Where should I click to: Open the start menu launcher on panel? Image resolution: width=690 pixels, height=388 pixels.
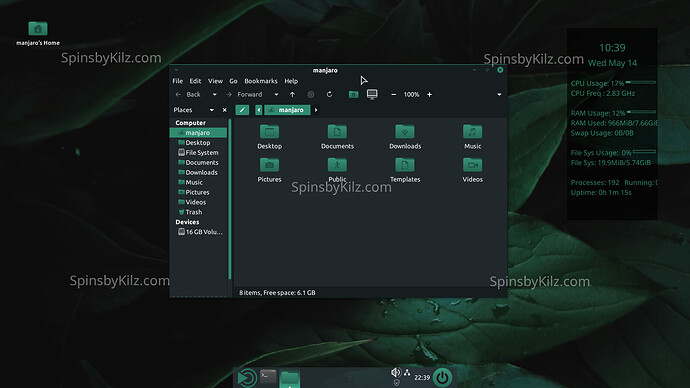click(x=247, y=378)
